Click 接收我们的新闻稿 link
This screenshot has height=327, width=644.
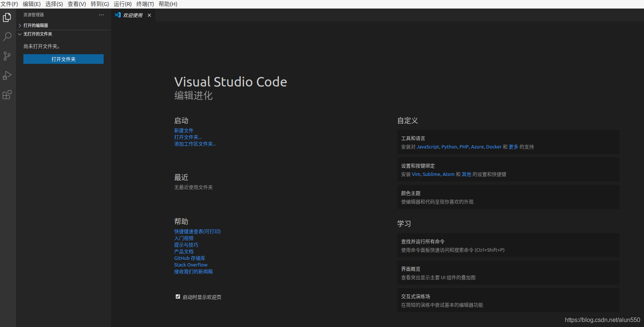coord(193,272)
